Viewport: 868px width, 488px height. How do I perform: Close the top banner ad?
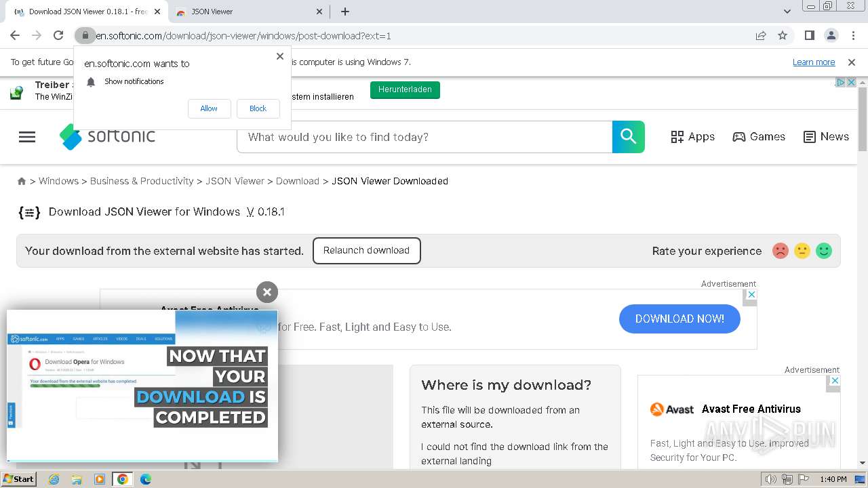pyautogui.click(x=850, y=82)
